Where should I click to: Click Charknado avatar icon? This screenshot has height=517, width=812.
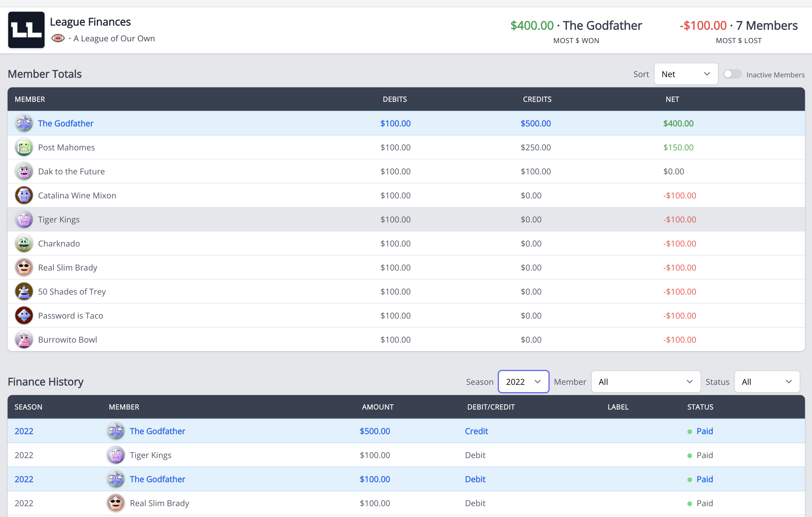tap(24, 244)
